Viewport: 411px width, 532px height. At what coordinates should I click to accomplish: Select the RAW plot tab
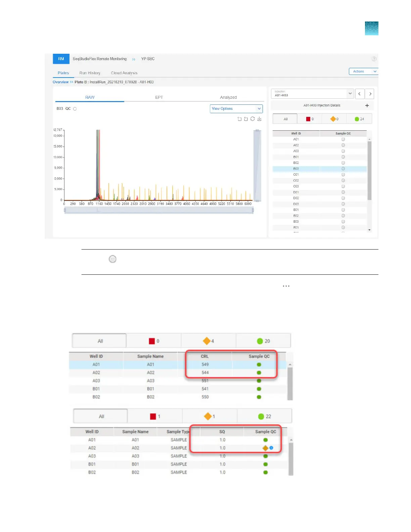click(x=90, y=97)
